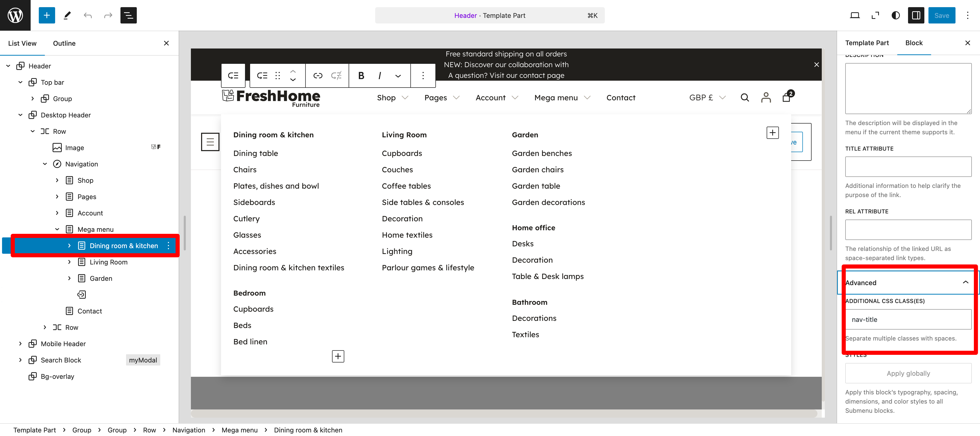Image resolution: width=980 pixels, height=436 pixels.
Task: Expand the Search Block group
Action: (20, 360)
